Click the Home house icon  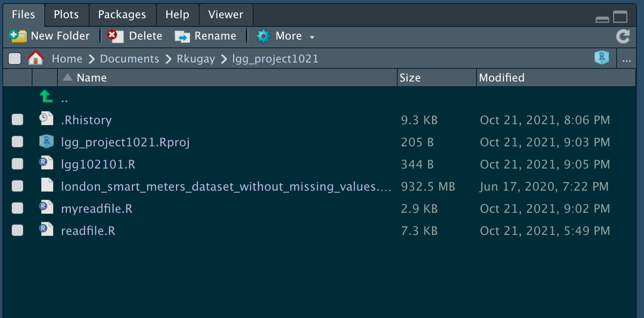(36, 58)
